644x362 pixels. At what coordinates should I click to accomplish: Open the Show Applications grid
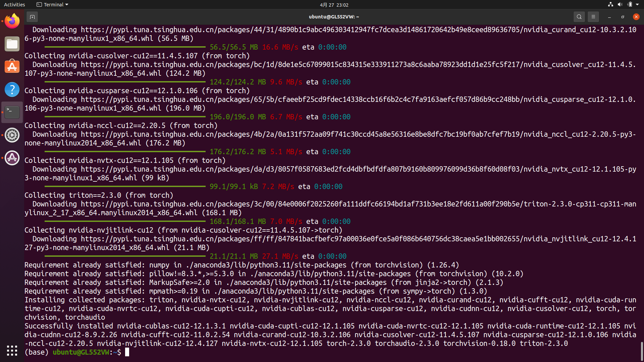pos(12,351)
